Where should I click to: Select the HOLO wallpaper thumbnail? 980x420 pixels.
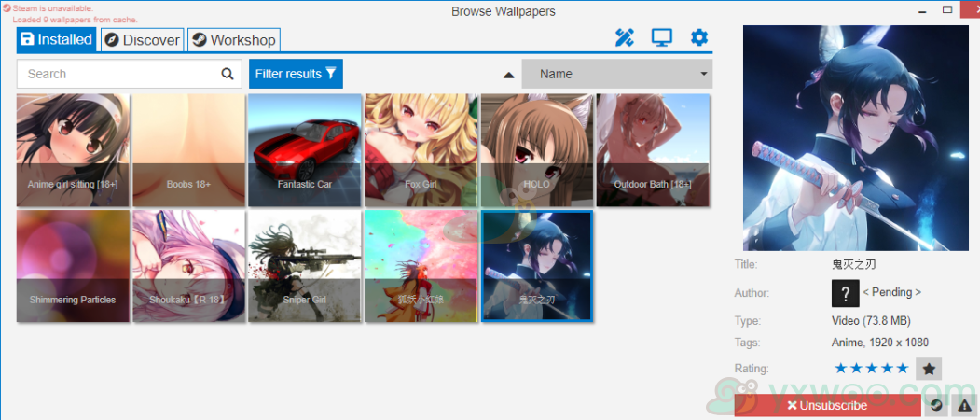tap(537, 150)
